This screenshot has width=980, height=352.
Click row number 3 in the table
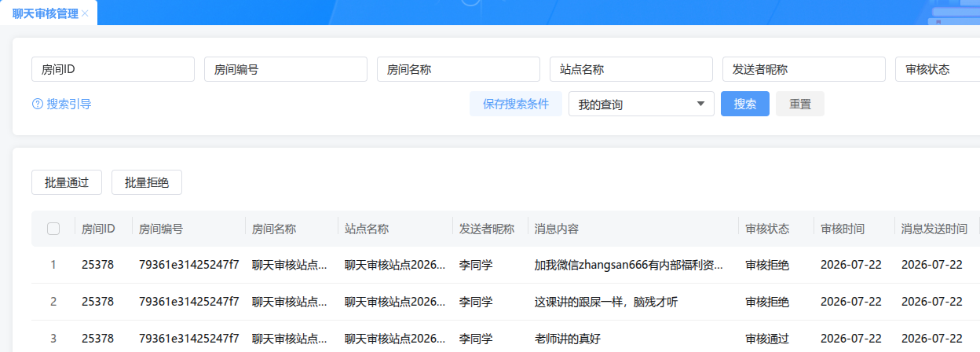[53, 339]
